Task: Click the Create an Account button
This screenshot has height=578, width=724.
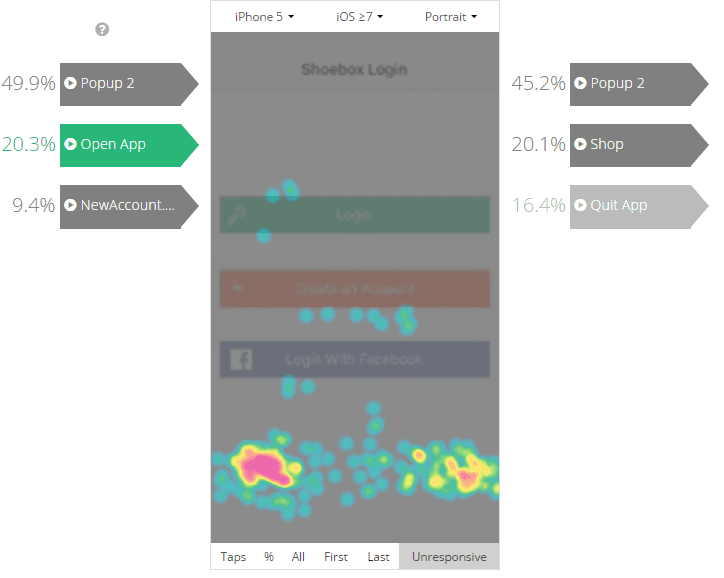Action: point(354,289)
